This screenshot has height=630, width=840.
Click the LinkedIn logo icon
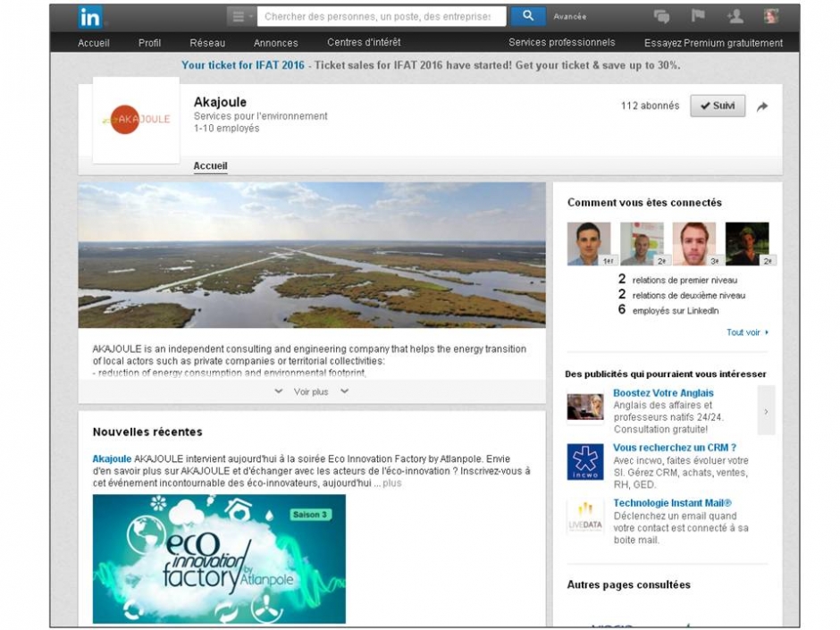[90, 17]
